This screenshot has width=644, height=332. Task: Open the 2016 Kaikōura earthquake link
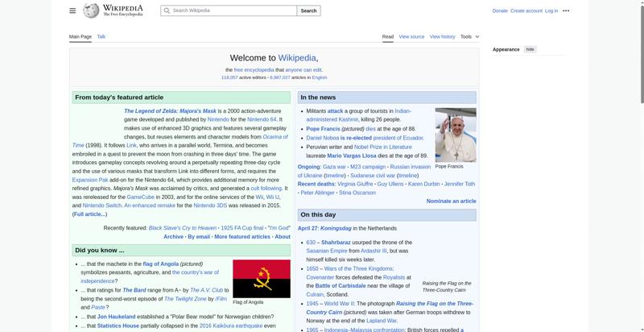click(x=231, y=326)
